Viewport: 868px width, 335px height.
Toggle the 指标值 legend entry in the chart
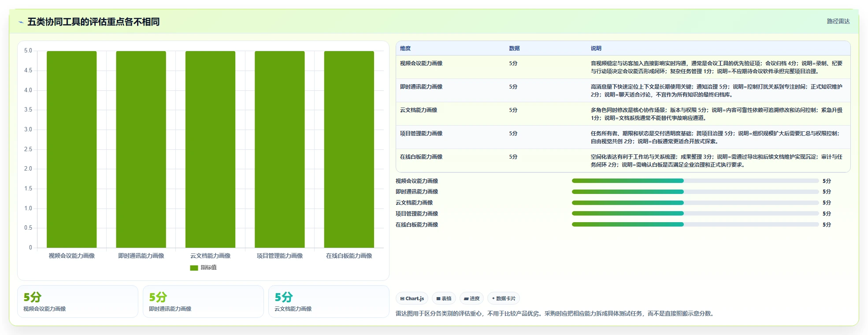(x=203, y=268)
